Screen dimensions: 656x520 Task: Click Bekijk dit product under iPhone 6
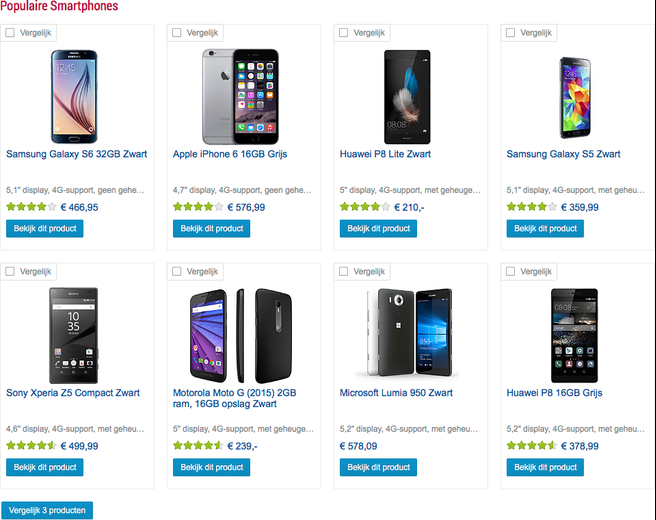(211, 229)
